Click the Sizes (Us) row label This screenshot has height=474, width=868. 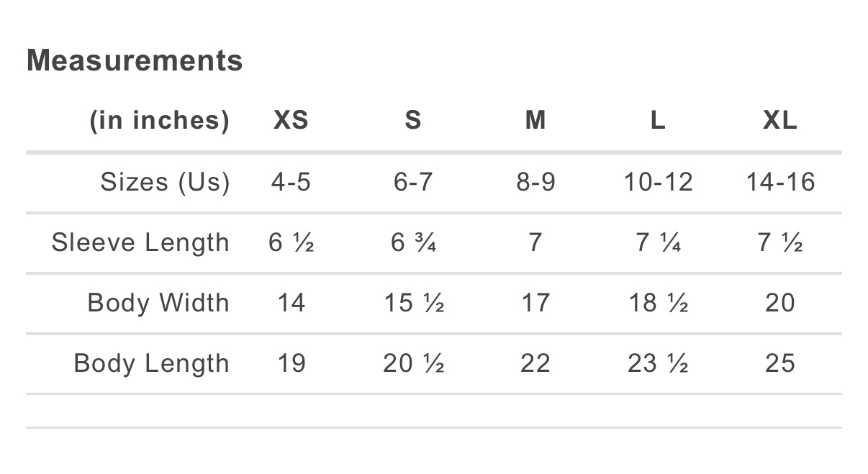(x=165, y=182)
